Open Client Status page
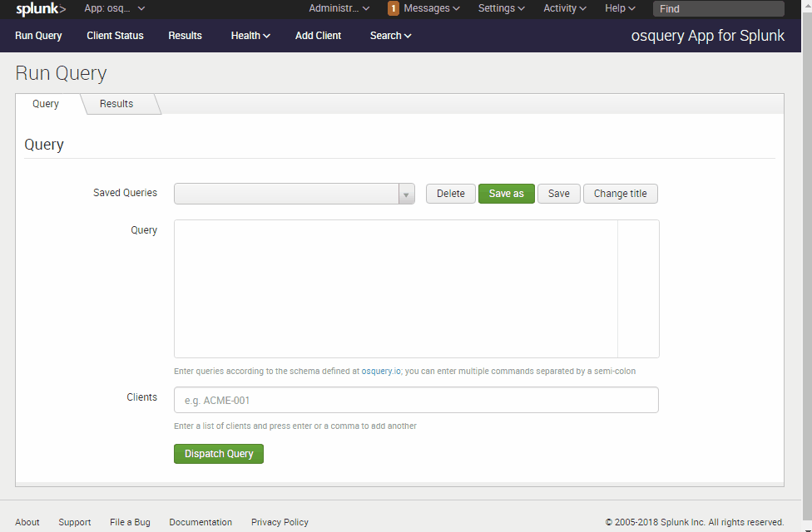This screenshot has width=812, height=532. coord(115,36)
